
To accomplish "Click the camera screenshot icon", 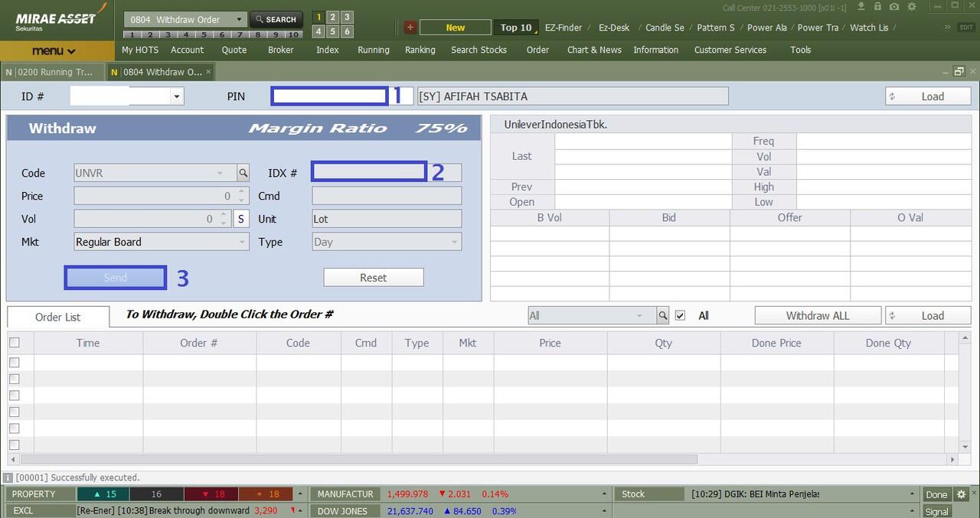I will [x=894, y=7].
